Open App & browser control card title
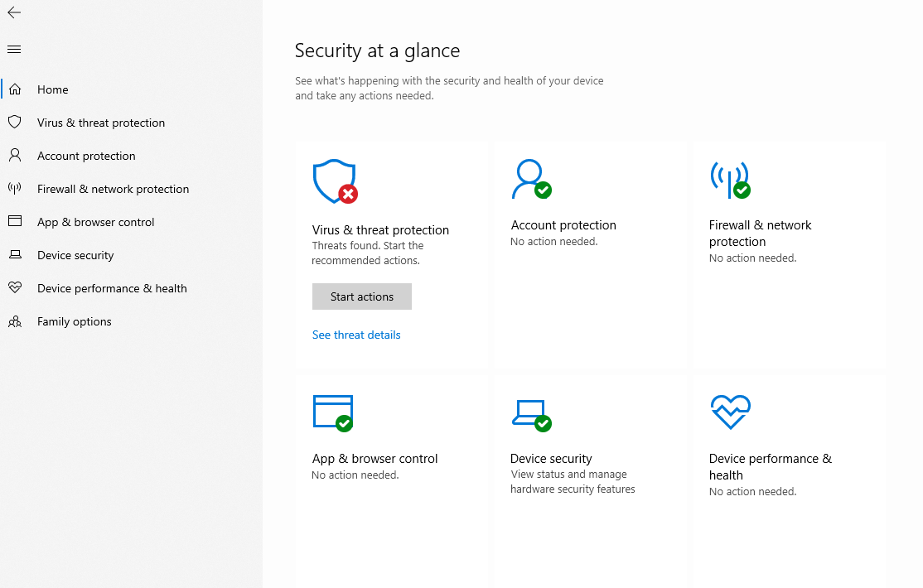This screenshot has width=923, height=588. tap(375, 459)
